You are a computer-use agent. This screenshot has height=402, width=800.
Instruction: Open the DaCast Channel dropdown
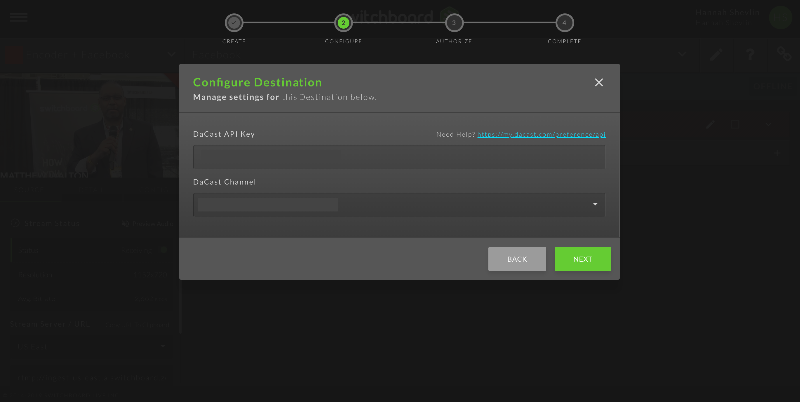coord(399,205)
